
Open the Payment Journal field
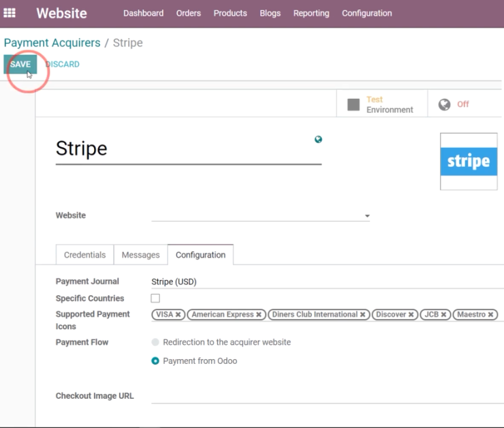click(328, 281)
